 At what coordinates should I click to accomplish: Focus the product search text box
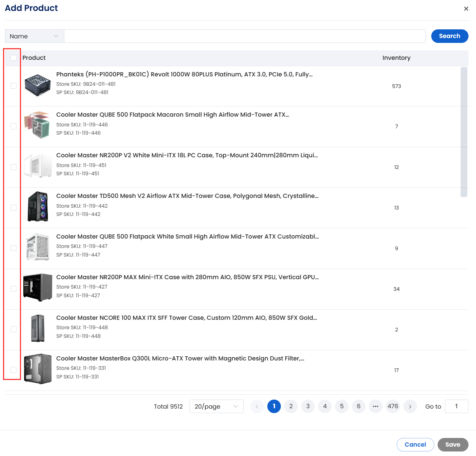point(245,36)
